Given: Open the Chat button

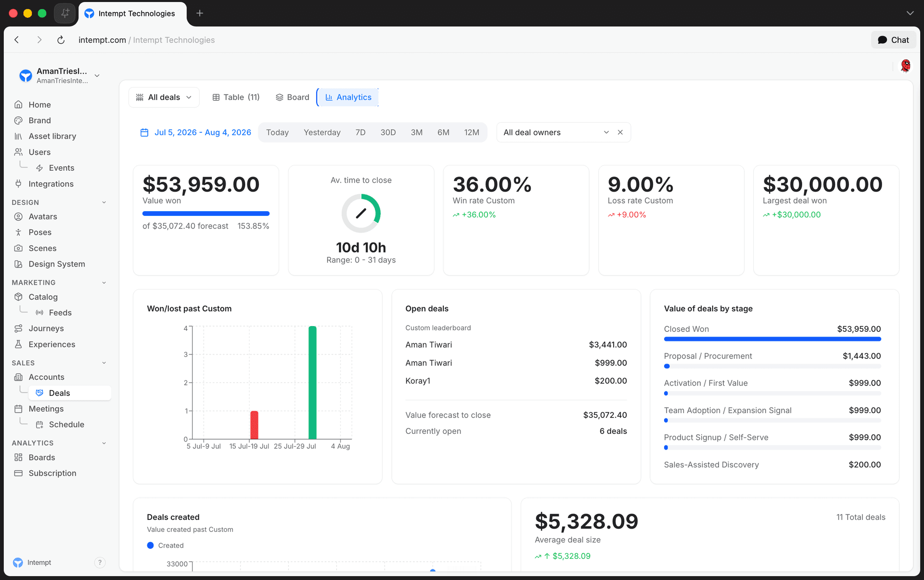Looking at the screenshot, I should click(893, 40).
